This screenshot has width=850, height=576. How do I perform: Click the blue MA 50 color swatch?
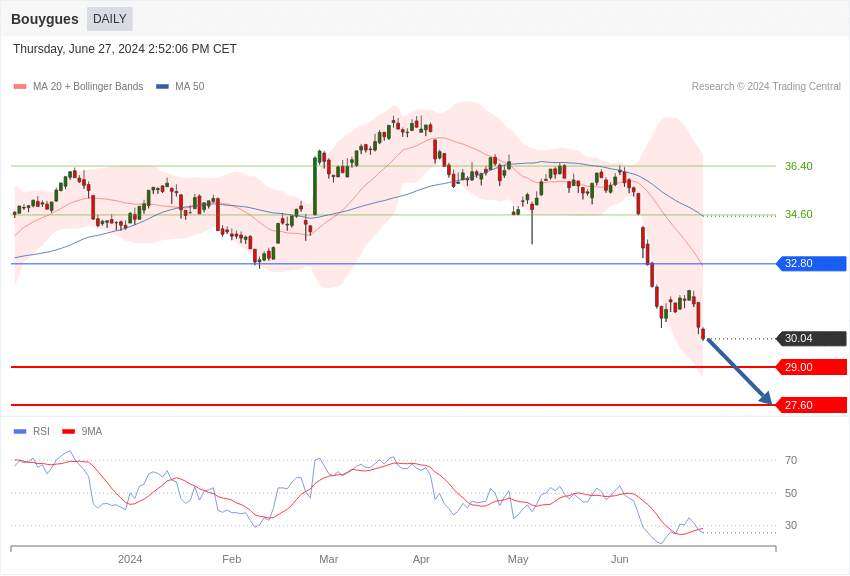[162, 87]
